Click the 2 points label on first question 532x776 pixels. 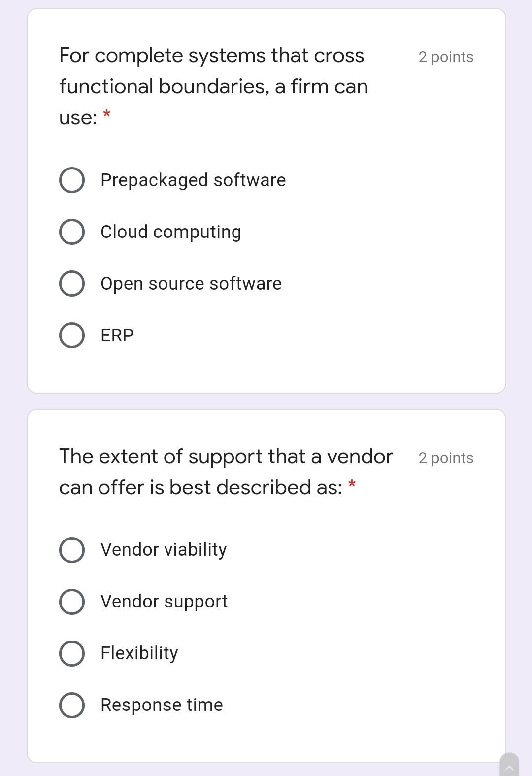[445, 57]
